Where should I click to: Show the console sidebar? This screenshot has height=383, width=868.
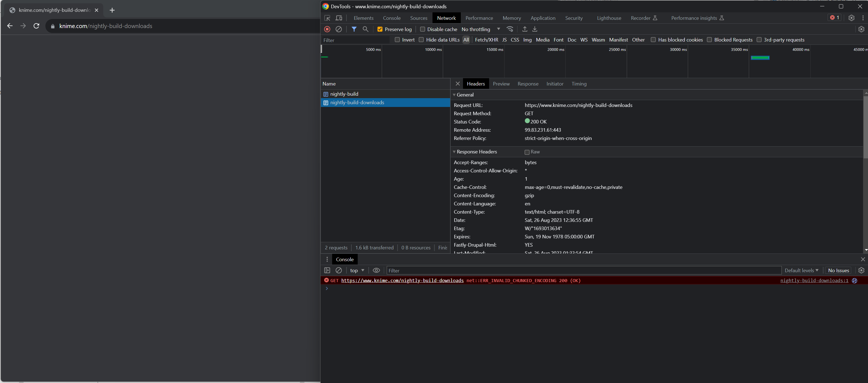tap(327, 270)
